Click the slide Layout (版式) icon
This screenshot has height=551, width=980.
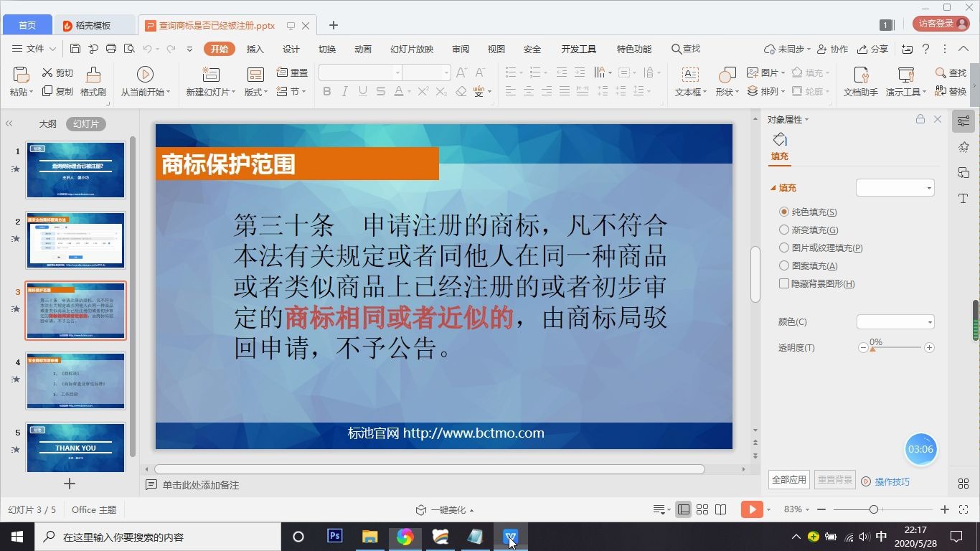click(x=255, y=75)
